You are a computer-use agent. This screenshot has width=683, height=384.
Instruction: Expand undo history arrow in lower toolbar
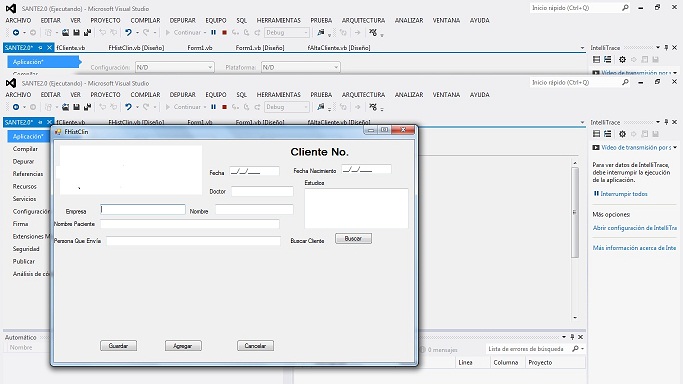pos(137,107)
